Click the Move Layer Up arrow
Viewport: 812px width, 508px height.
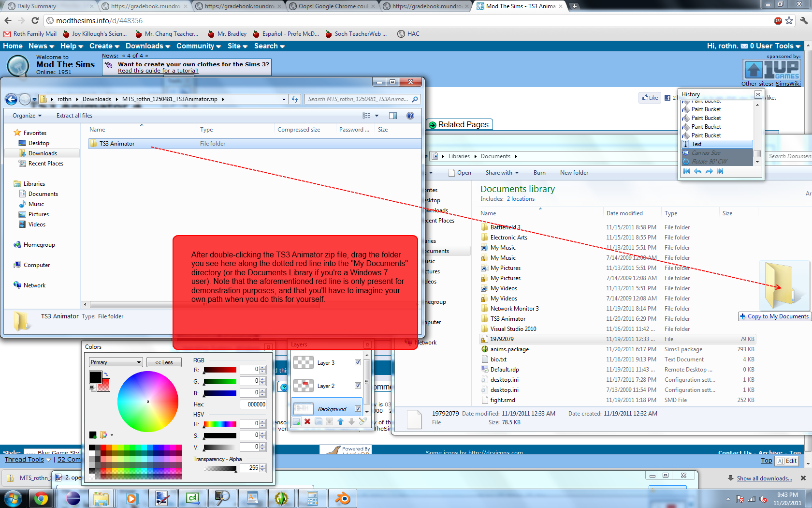pos(340,421)
